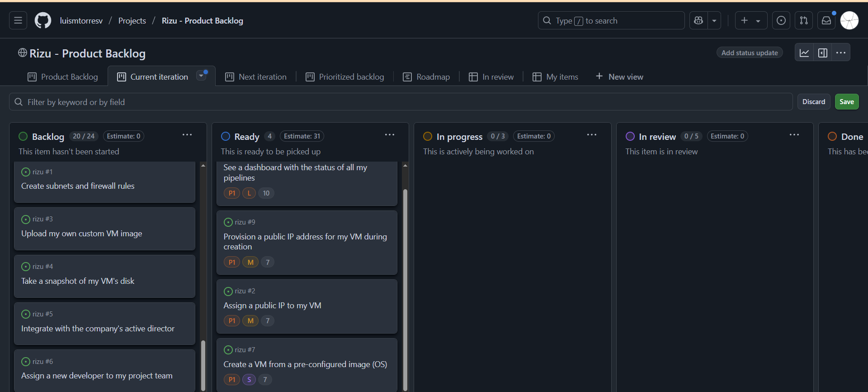Click the GitHub logo icon
Image resolution: width=868 pixels, height=392 pixels.
pyautogui.click(x=43, y=20)
